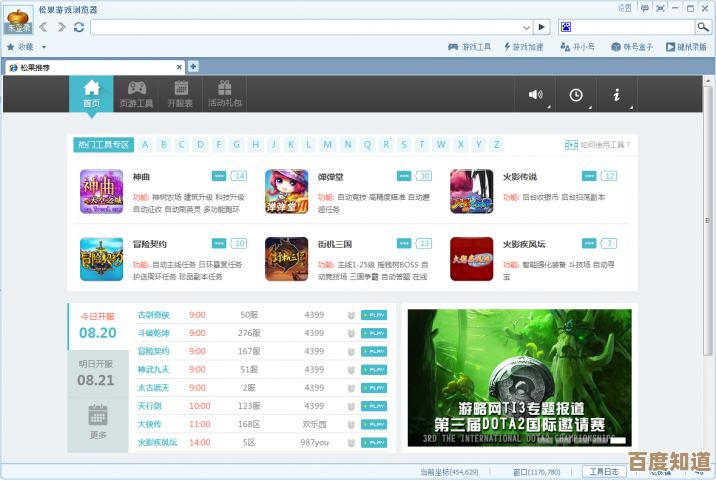Filter tools by letter Z
The image size is (716, 480).
point(496,145)
